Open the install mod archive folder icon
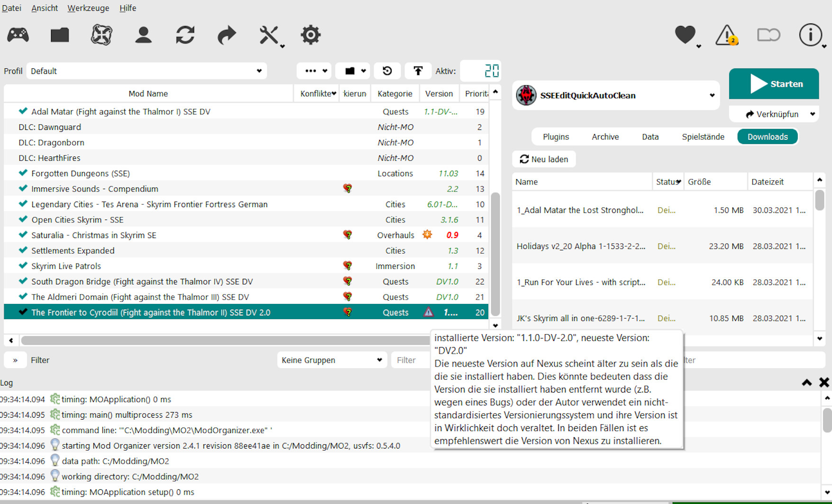The height and width of the screenshot is (504, 832). point(60,35)
